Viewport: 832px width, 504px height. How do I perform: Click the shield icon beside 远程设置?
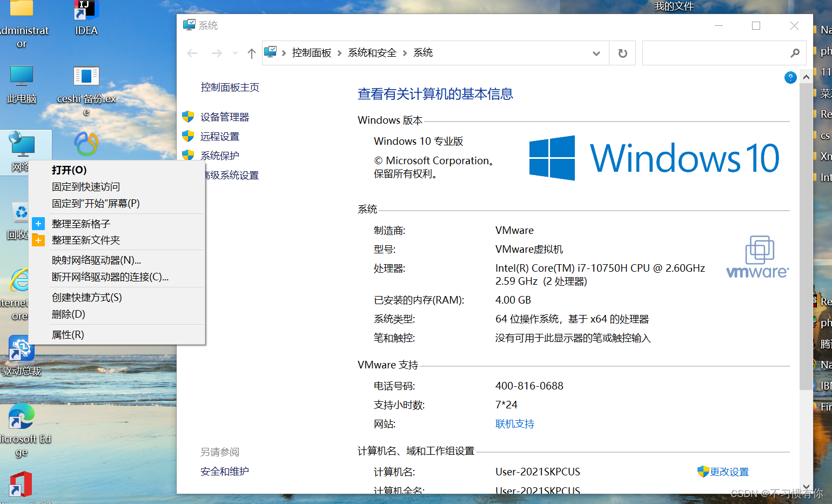coord(188,136)
